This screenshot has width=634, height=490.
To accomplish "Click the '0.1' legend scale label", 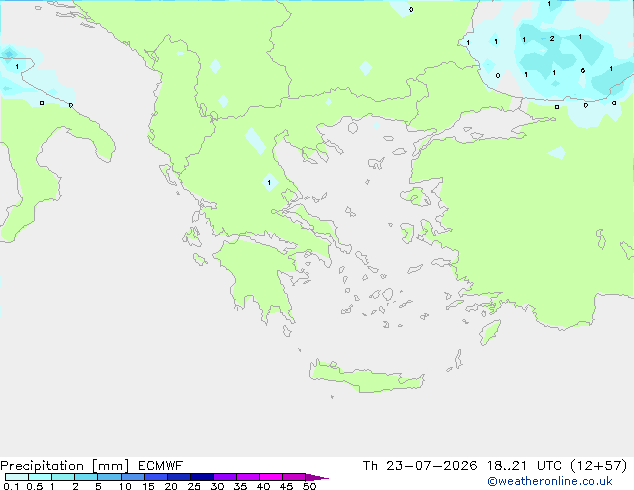I will tap(11, 486).
